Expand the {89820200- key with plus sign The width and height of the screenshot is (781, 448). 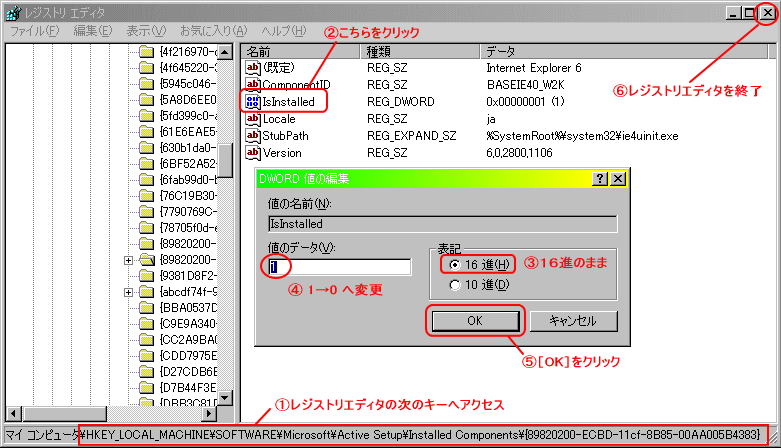[128, 260]
